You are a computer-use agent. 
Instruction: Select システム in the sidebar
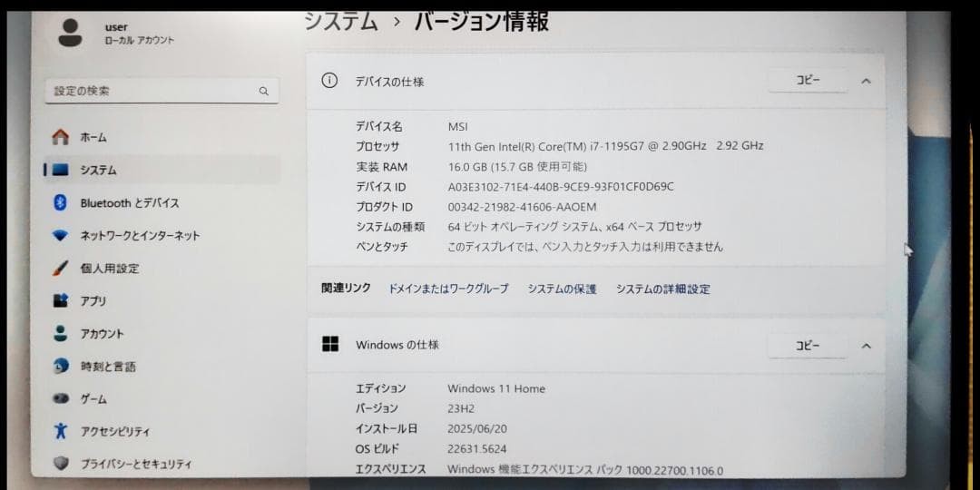(162, 170)
